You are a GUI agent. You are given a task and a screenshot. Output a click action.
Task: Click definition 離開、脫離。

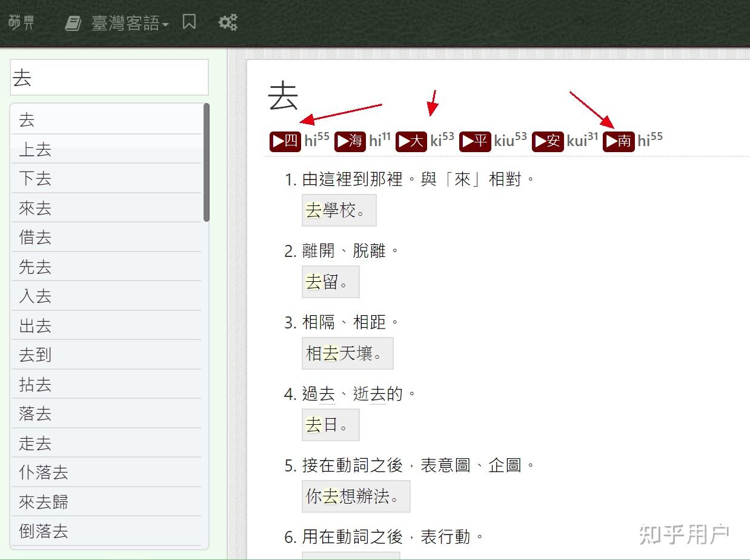(351, 251)
